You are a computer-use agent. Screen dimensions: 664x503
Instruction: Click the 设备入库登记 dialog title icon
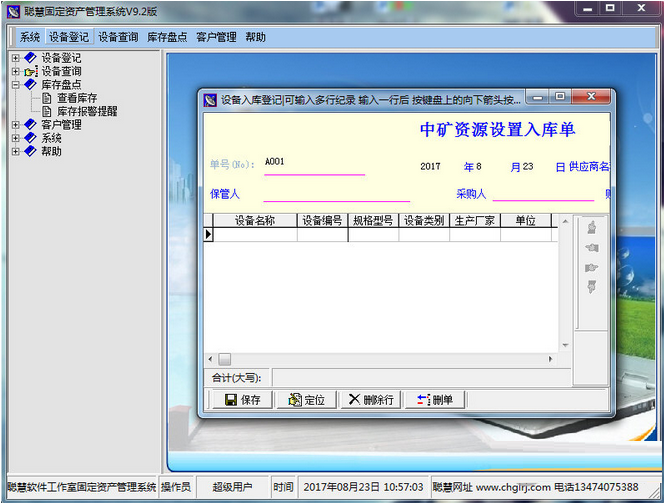210,100
